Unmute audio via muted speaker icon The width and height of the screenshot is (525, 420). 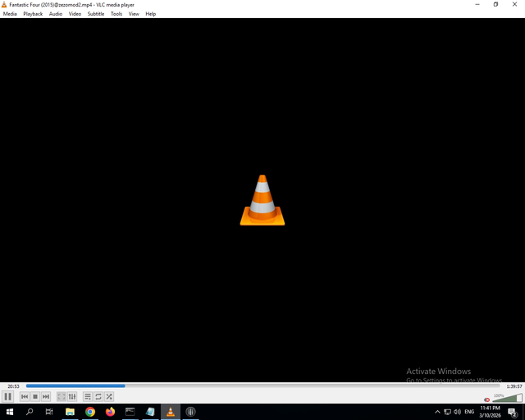(486, 399)
